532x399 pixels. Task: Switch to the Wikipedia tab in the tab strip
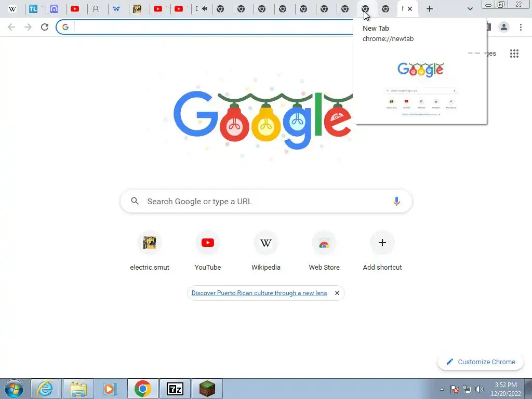click(x=12, y=9)
